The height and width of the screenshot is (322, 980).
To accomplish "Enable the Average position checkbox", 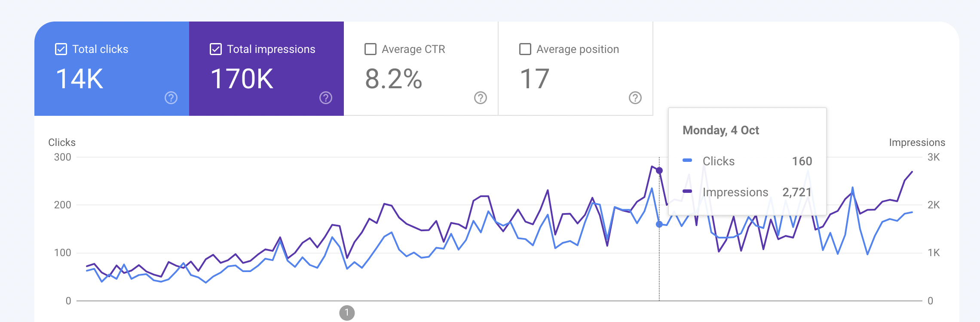I will pos(525,50).
